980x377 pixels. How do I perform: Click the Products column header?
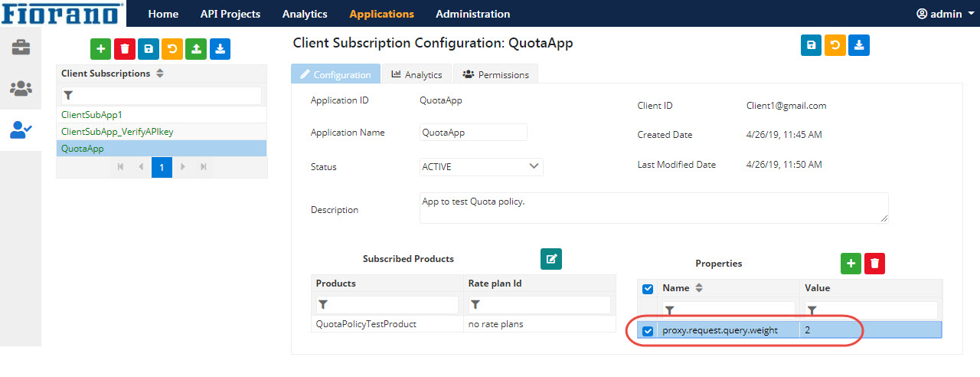387,284
